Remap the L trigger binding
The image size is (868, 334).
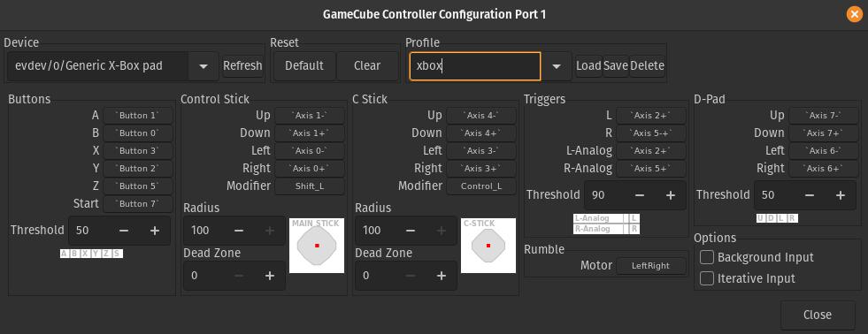pyautogui.click(x=651, y=116)
